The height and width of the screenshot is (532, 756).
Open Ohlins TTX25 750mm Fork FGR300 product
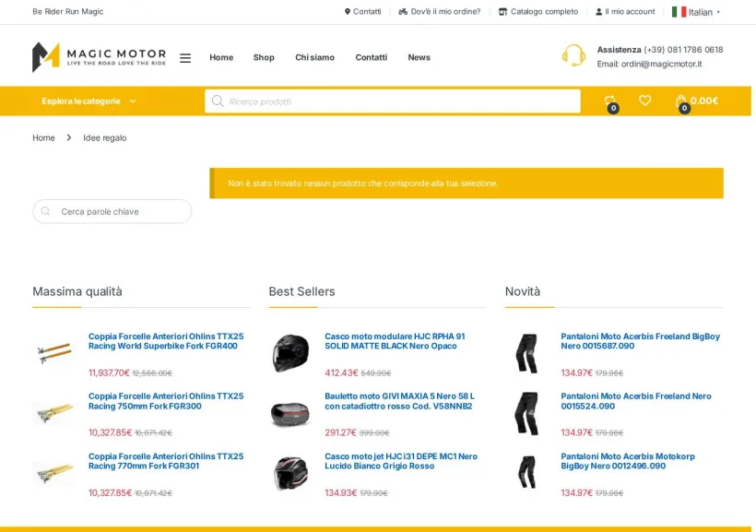pyautogui.click(x=166, y=401)
